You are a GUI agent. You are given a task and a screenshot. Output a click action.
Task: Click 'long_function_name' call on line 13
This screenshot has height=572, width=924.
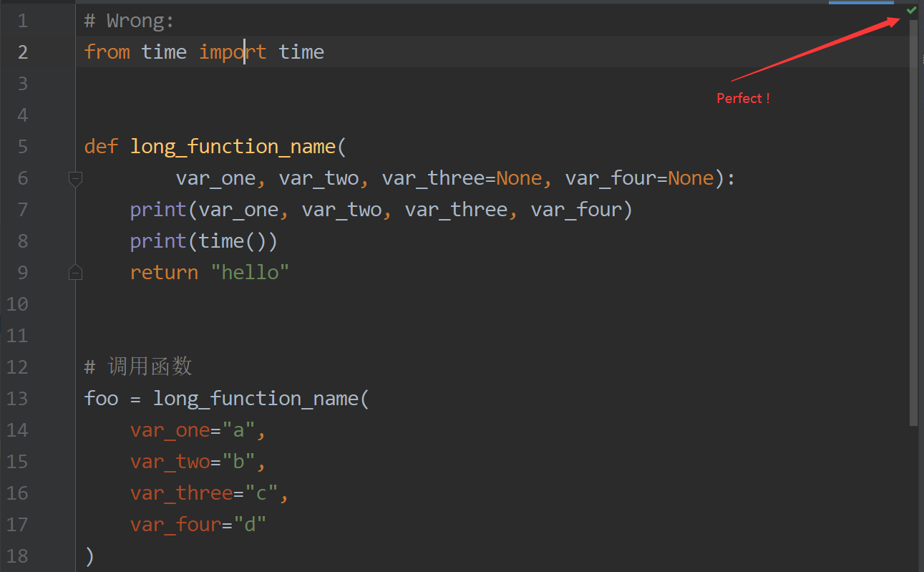point(256,399)
